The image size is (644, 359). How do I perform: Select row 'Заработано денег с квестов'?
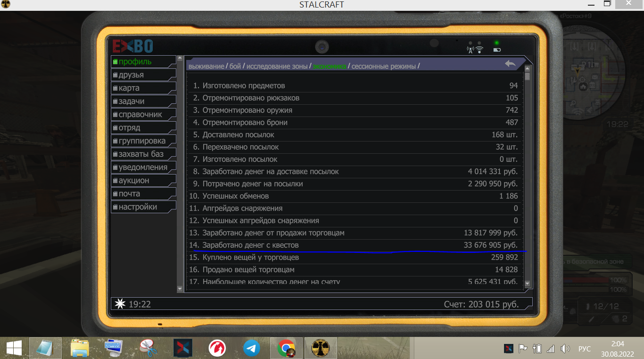point(354,245)
